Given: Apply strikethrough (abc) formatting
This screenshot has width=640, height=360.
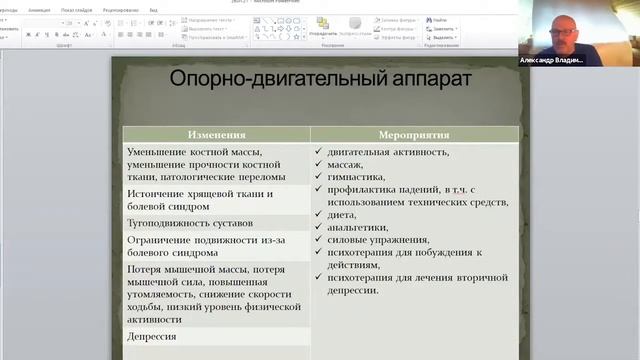Looking at the screenshot, I should (66, 35).
